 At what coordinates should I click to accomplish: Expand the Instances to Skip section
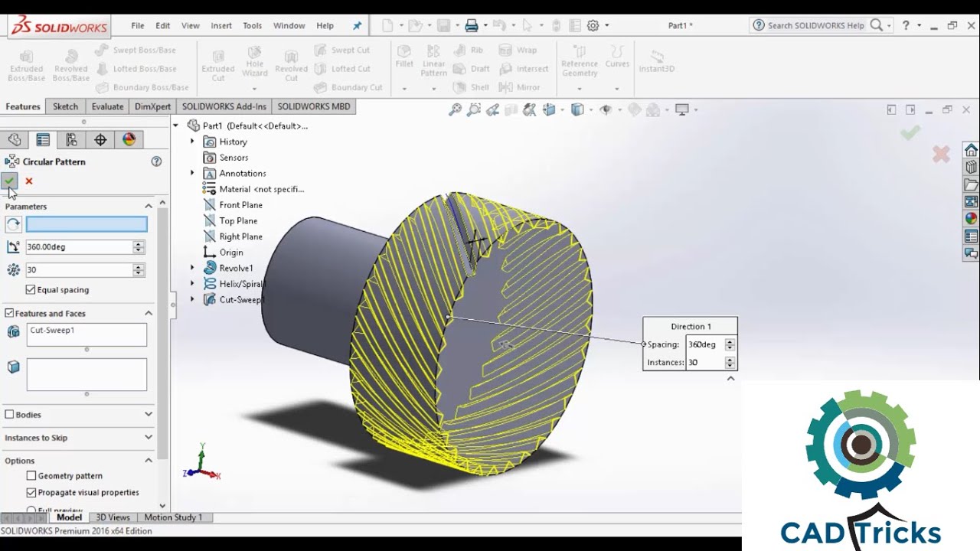[149, 437]
